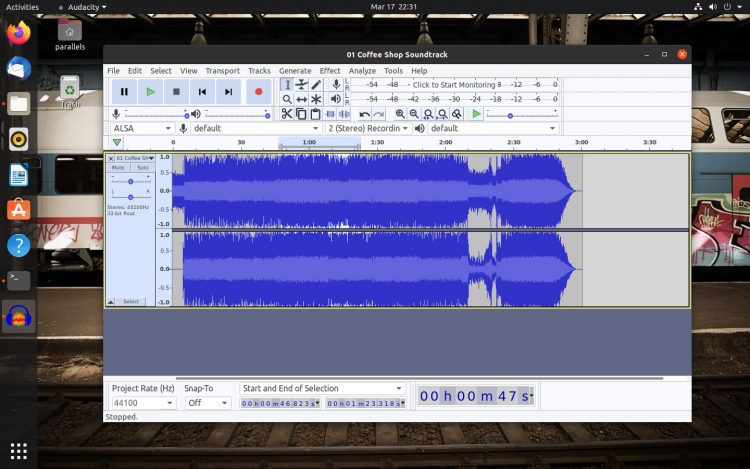750x469 pixels.
Task: Open the 2 (Stereo) Recording channels dropdown
Action: [368, 128]
